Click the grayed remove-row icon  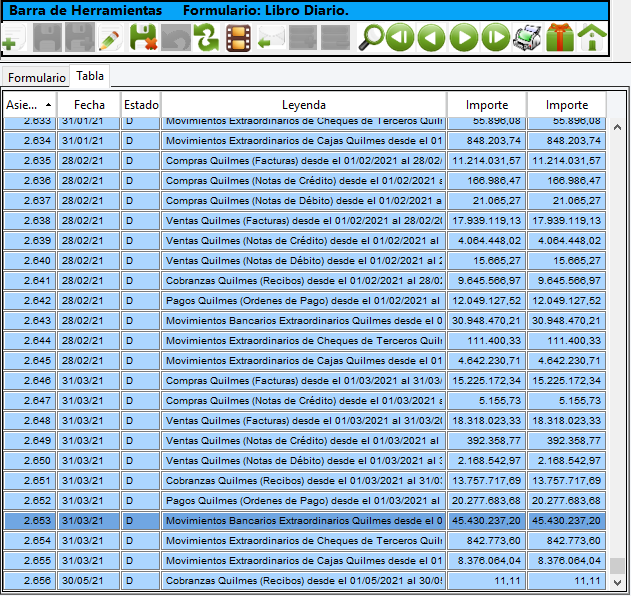[336, 38]
